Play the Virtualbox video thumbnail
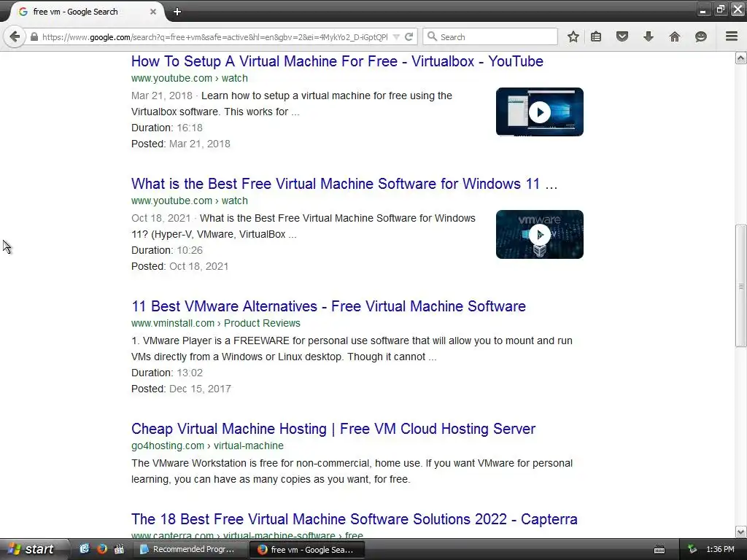 click(540, 112)
